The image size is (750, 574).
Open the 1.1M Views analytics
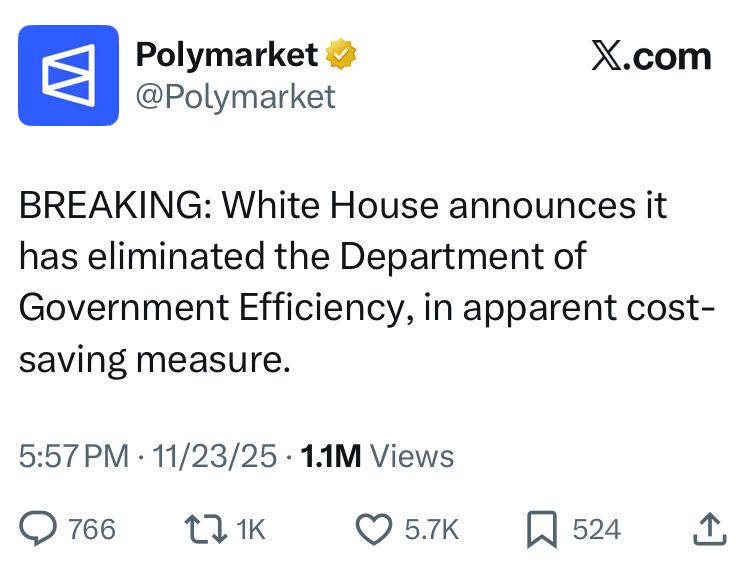tap(377, 456)
